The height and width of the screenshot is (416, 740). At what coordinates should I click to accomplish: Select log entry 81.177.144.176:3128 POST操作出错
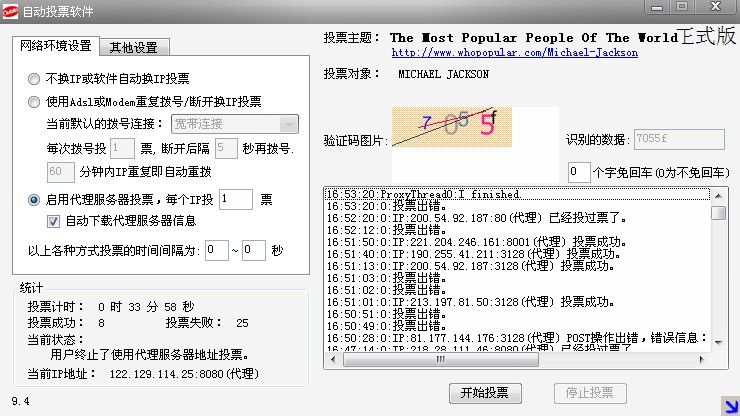click(517, 338)
